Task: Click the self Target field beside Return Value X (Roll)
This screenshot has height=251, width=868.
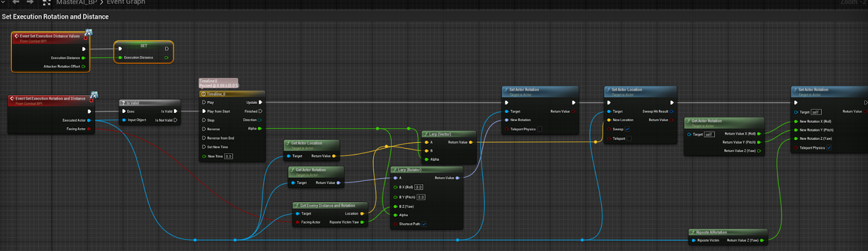Action: pos(710,134)
